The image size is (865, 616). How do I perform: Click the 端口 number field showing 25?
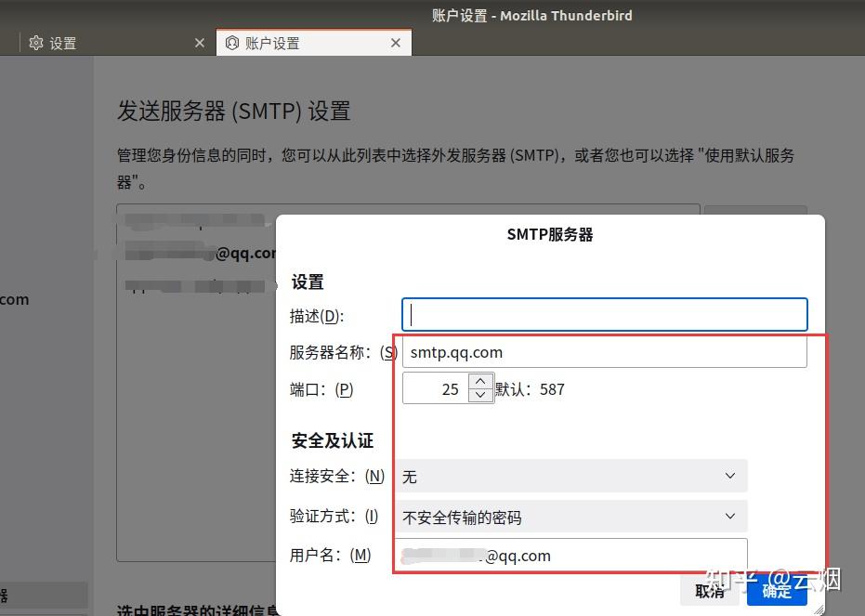437,388
